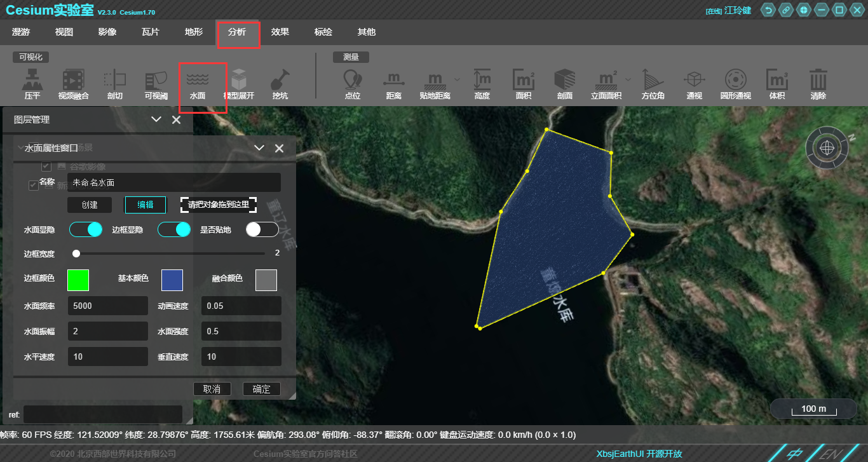Open the dropdown arrow beside 立面面积
The image size is (868, 462).
628,79
